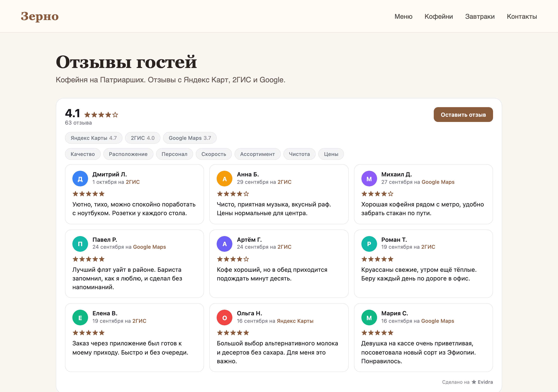The height and width of the screenshot is (392, 558).
Task: Select the Ассортимент topic chip
Action: pyautogui.click(x=257, y=154)
